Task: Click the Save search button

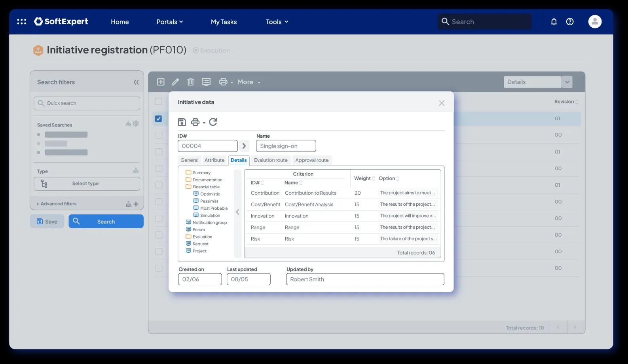Action: coord(47,222)
